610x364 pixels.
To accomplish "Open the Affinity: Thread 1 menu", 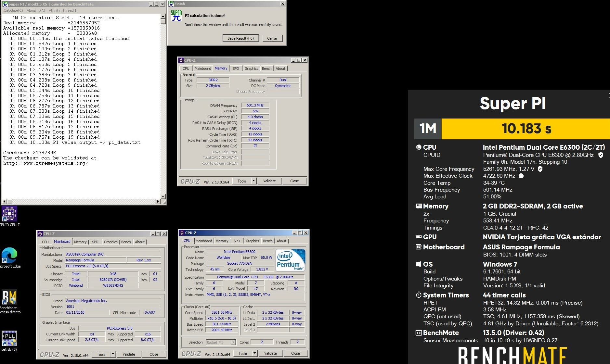I will pyautogui.click(x=63, y=10).
